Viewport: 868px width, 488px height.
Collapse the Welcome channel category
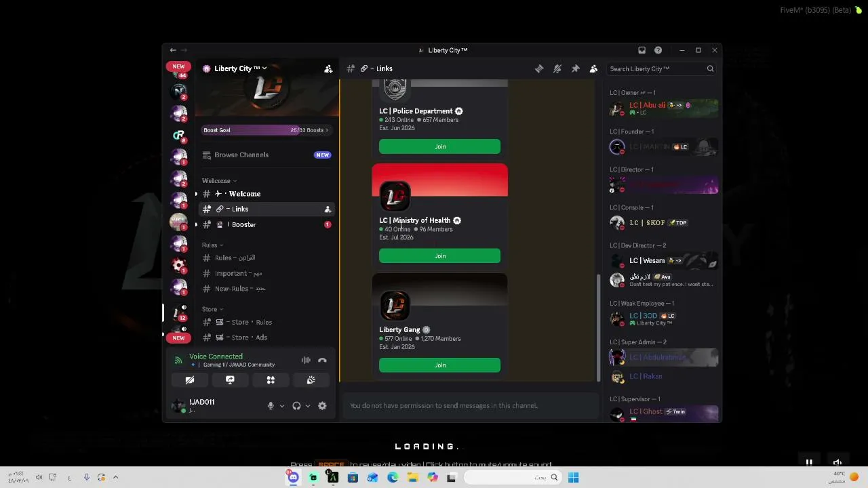click(x=219, y=181)
